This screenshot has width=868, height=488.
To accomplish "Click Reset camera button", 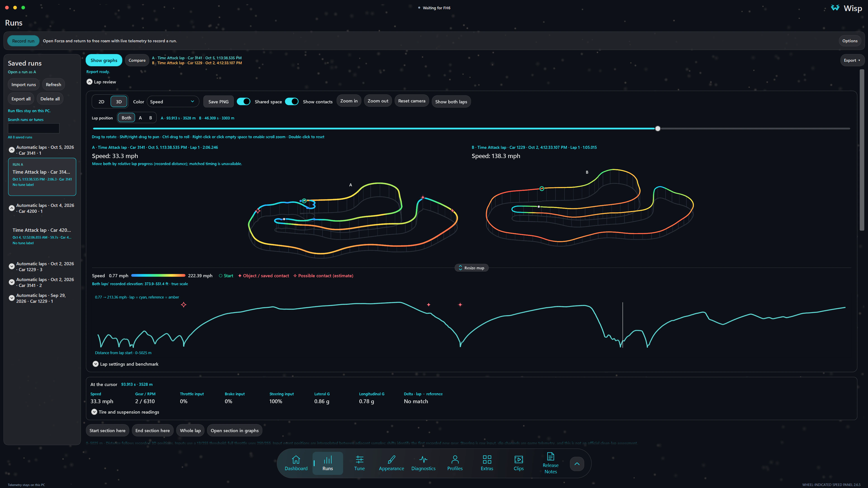I will point(411,101).
